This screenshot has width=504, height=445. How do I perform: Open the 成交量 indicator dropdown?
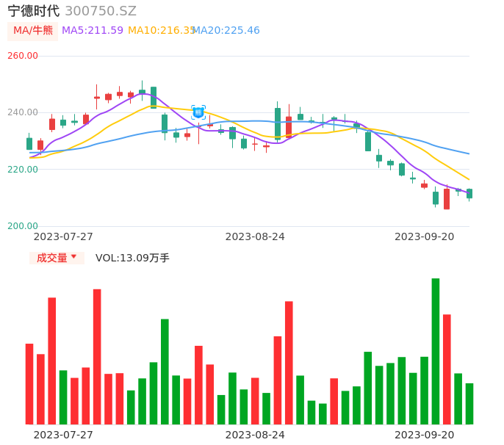[57, 258]
